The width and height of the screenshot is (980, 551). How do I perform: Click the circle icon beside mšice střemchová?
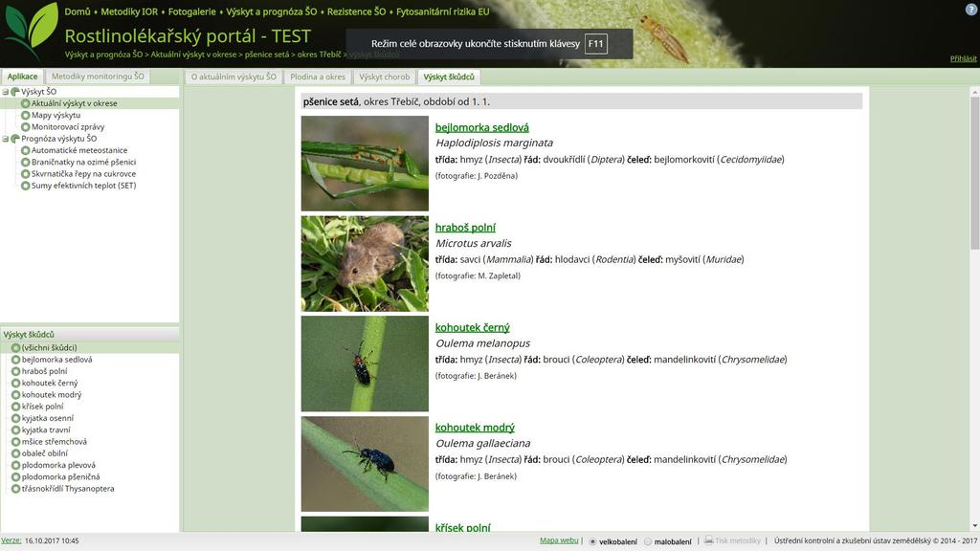pyautogui.click(x=15, y=442)
